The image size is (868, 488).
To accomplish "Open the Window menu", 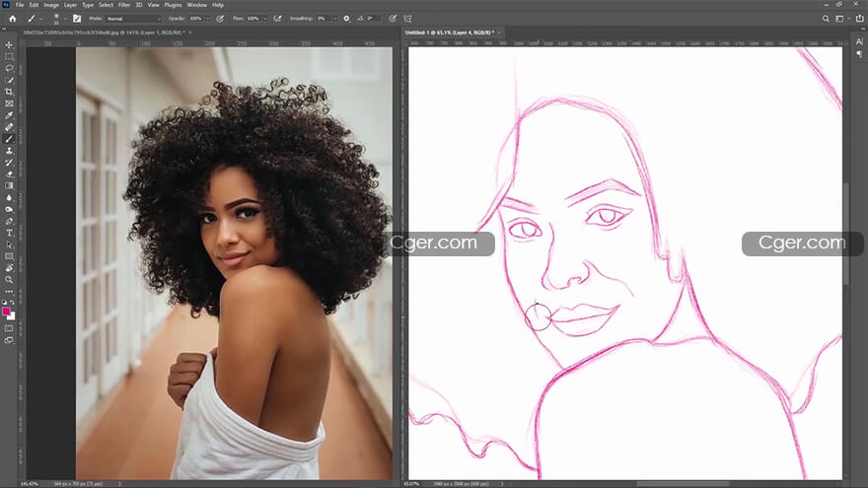I will click(x=196, y=4).
